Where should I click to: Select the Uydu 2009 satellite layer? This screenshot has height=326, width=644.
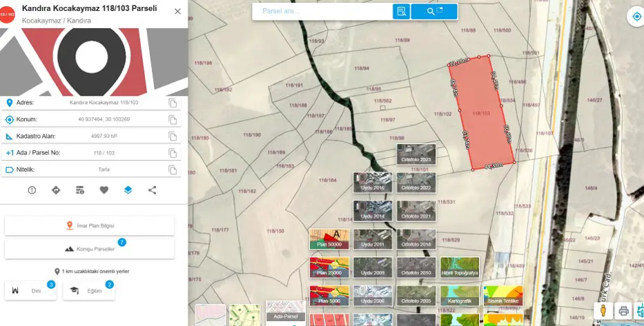coord(373,267)
